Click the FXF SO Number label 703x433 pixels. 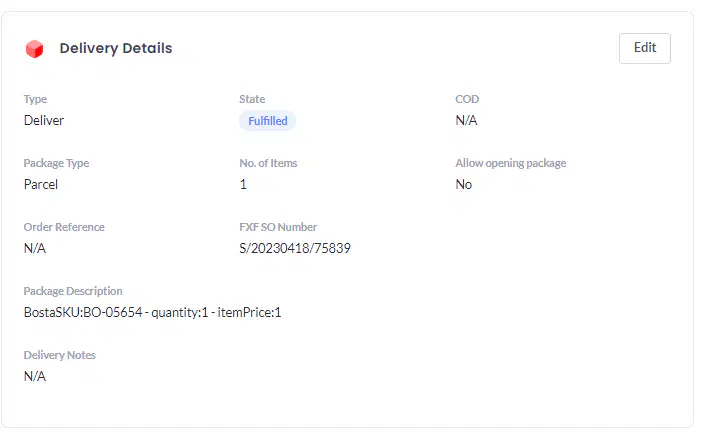(x=278, y=227)
